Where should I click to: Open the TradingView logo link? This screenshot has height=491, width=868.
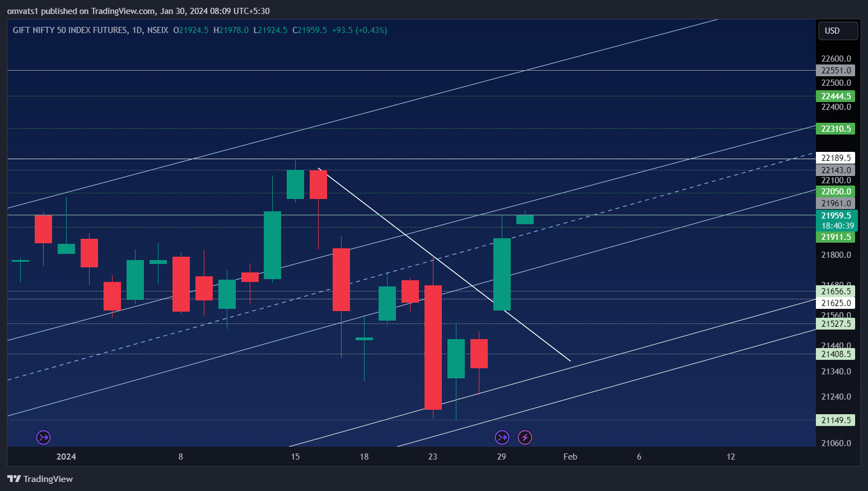pos(40,479)
